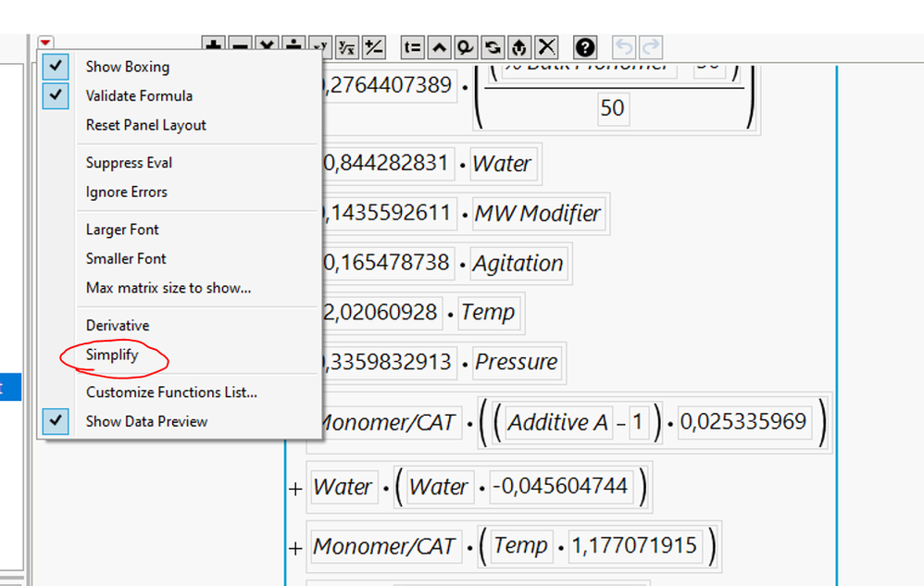
Task: Choose Derivative menu entry
Action: [118, 326]
